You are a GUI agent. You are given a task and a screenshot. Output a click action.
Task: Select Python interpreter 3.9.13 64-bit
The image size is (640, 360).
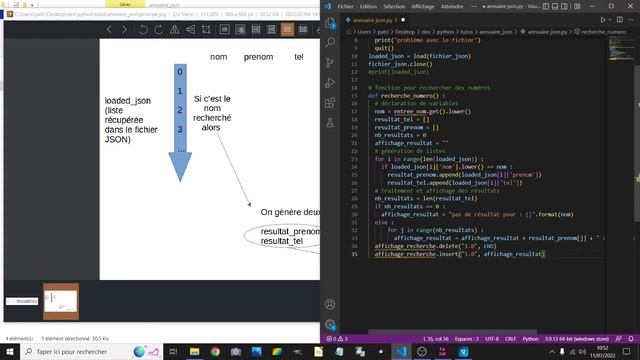point(577,339)
